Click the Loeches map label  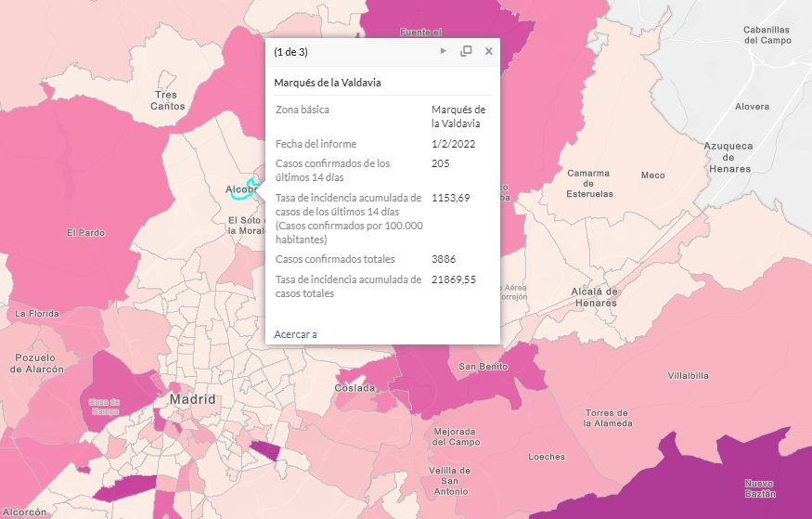pos(547,456)
